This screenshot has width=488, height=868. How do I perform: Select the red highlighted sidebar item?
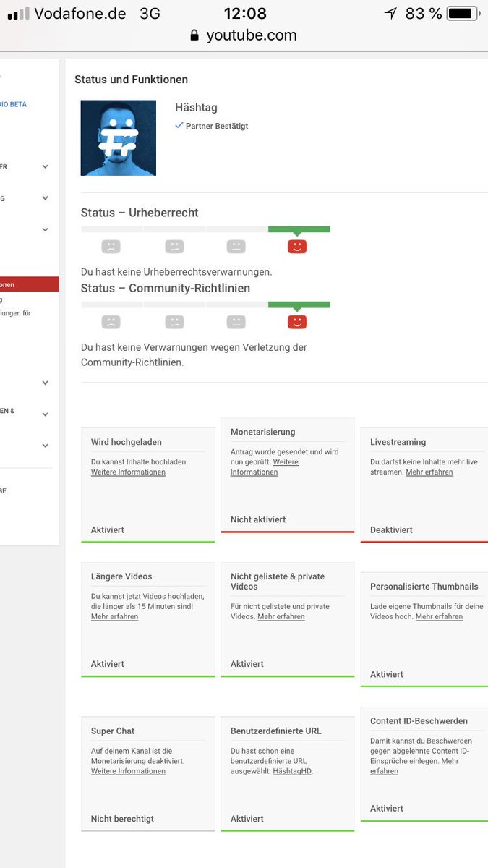pyautogui.click(x=30, y=284)
